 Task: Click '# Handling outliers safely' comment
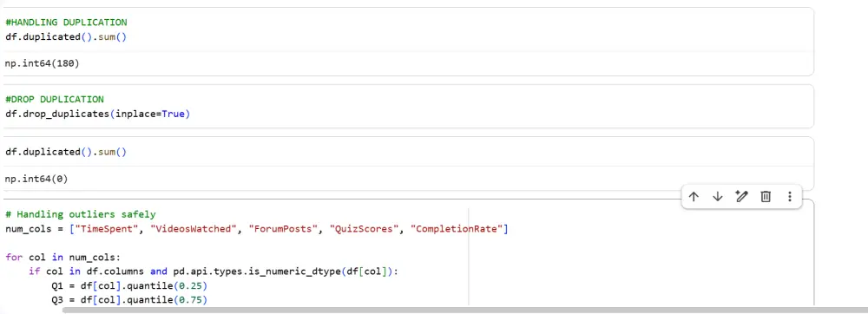(x=80, y=214)
